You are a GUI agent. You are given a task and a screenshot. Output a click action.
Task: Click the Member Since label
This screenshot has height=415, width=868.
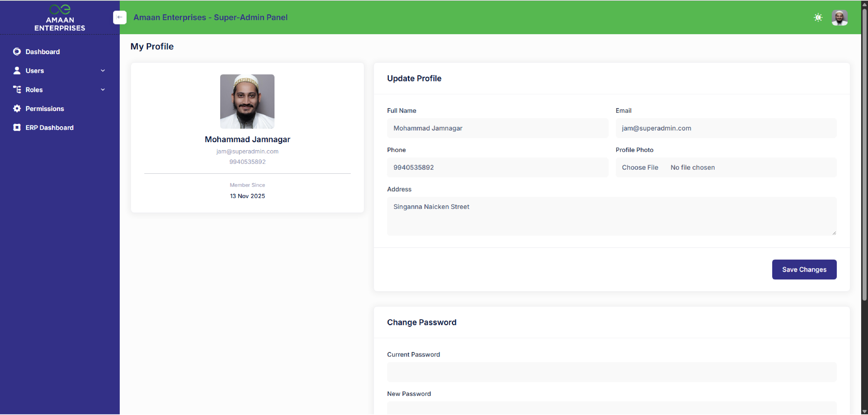tap(247, 185)
